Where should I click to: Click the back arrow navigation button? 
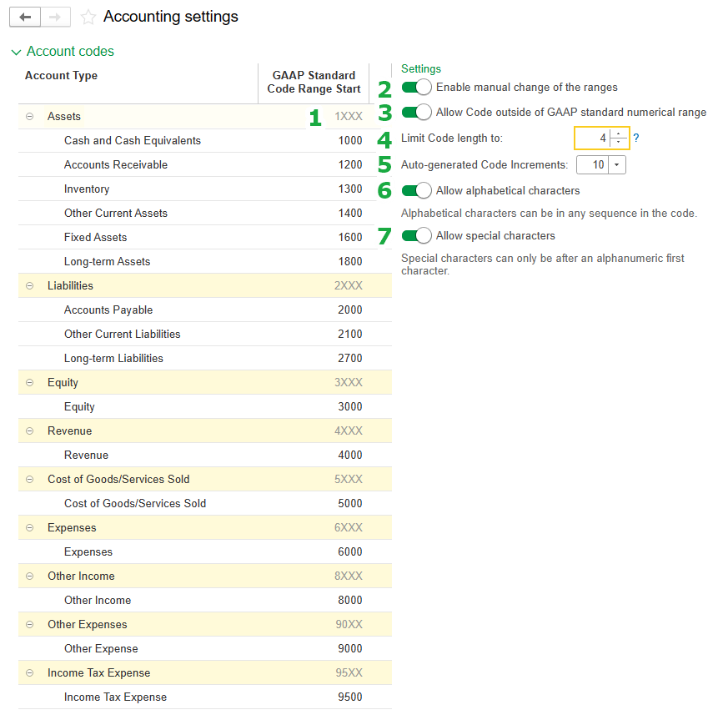[25, 18]
